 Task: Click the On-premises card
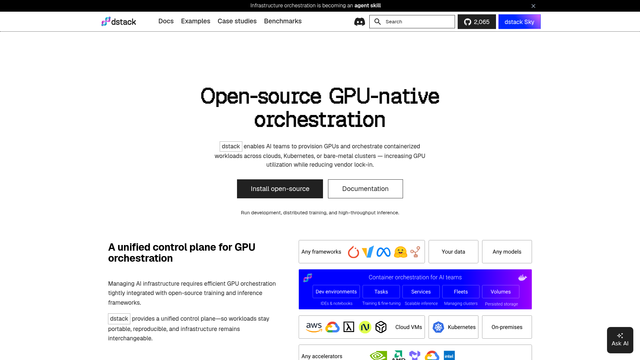pos(507,327)
